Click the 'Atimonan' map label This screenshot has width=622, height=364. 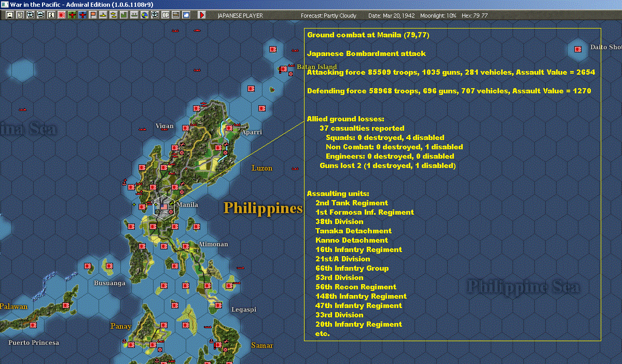pos(213,244)
